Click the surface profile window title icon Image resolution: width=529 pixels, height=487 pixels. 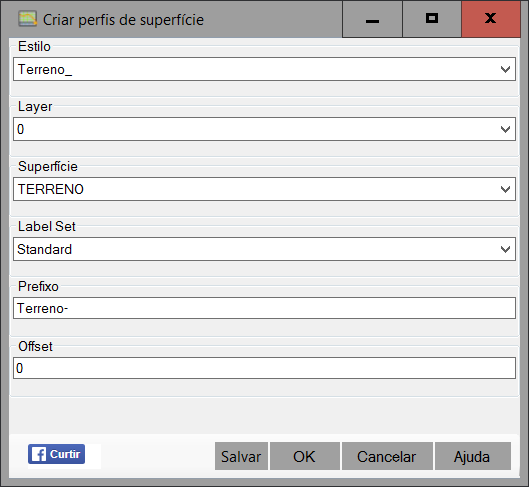coord(27,19)
